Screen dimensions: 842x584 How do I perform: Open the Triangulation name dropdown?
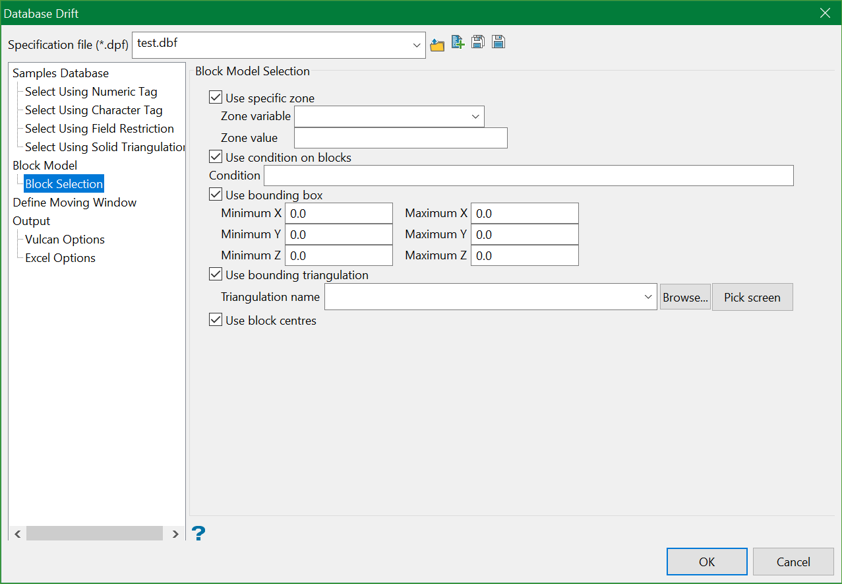649,297
